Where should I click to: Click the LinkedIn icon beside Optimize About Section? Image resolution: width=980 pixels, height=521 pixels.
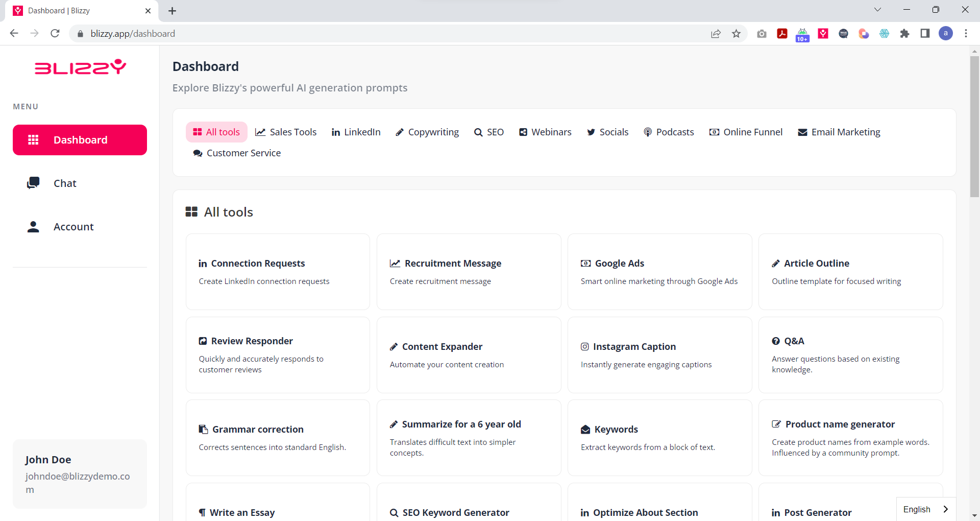pyautogui.click(x=585, y=513)
